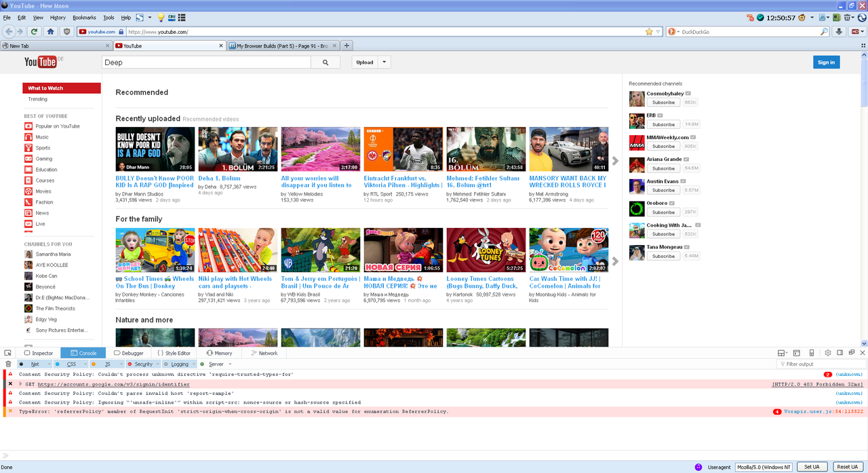Go back with the browser back arrow
Image resolution: width=868 pixels, height=473 pixels.
click(9, 31)
